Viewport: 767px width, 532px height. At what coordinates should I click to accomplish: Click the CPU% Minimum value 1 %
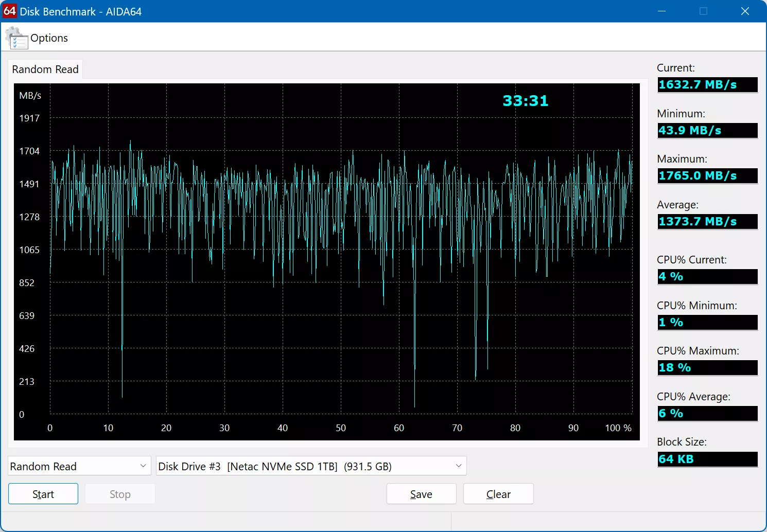pyautogui.click(x=707, y=323)
